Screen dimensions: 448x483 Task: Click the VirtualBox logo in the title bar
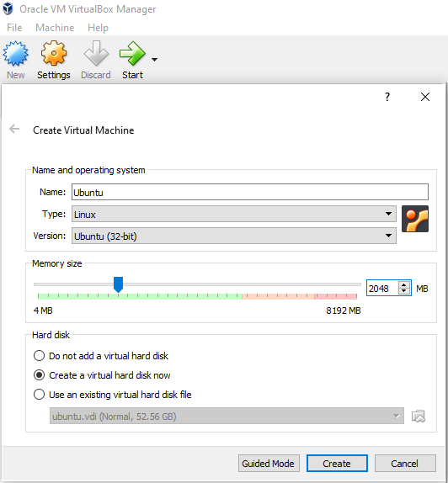point(8,9)
